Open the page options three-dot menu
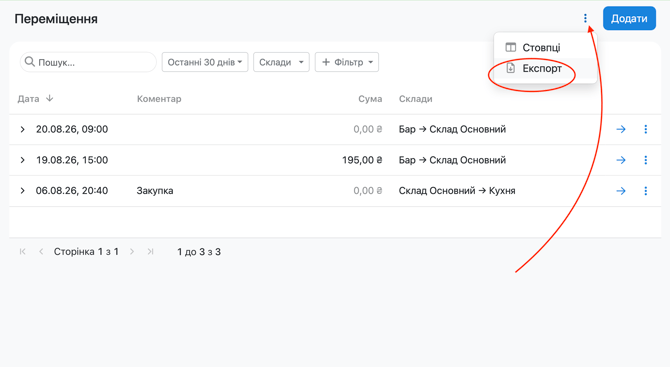This screenshot has height=367, width=670. (585, 18)
